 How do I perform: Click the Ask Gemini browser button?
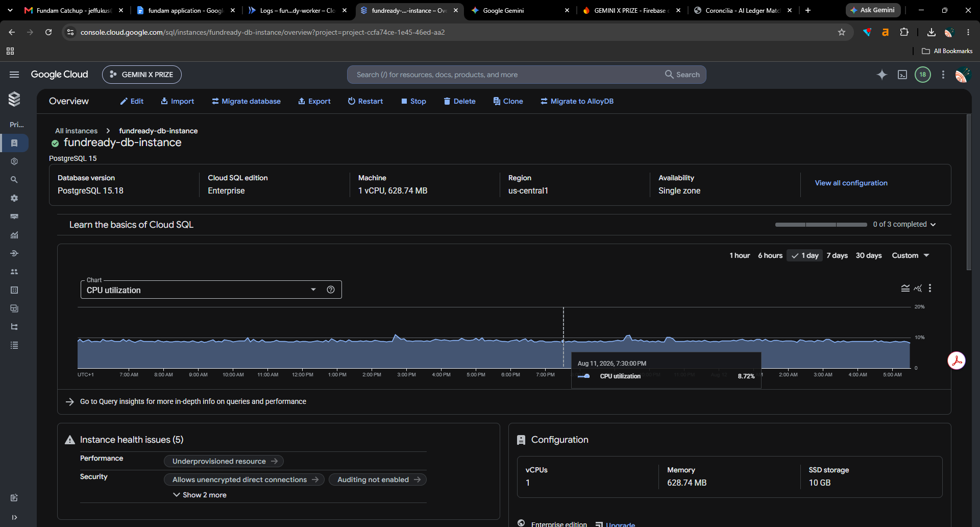[872, 10]
